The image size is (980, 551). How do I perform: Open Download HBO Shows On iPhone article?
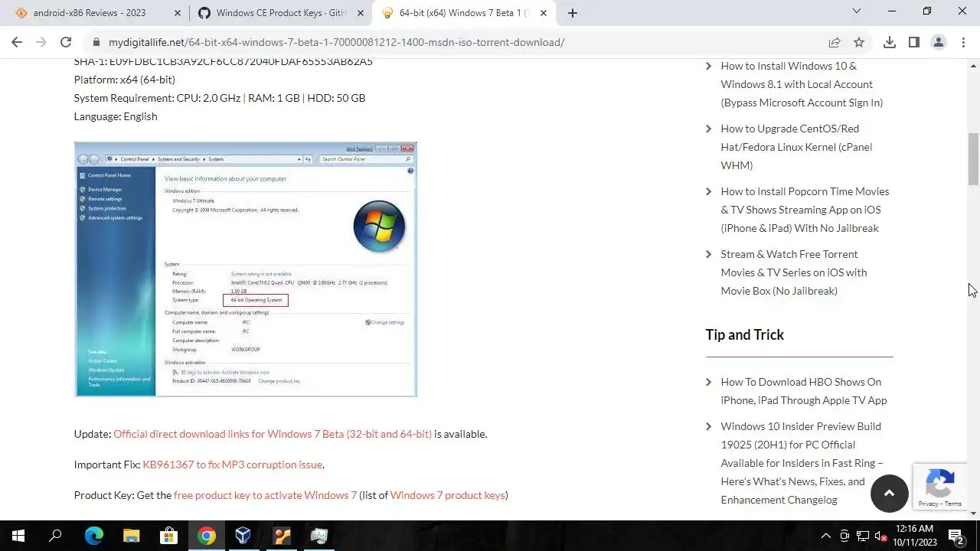pos(804,391)
